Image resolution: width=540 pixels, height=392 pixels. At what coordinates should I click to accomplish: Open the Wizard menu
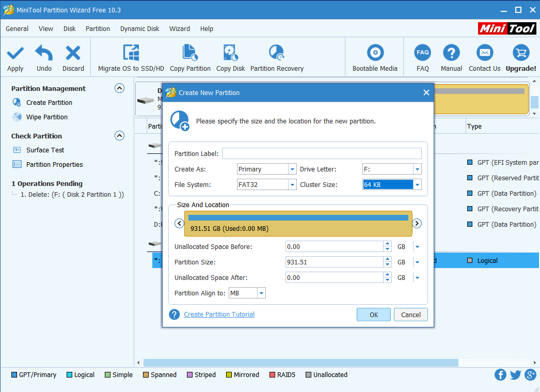click(179, 29)
